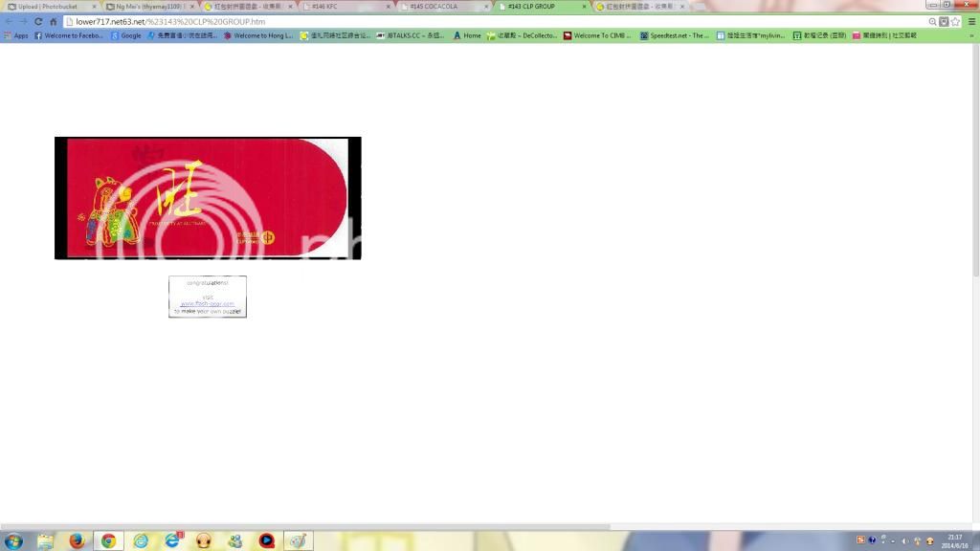980x551 pixels.
Task: Open the Chrome hamburger menu
Action: pos(971,21)
